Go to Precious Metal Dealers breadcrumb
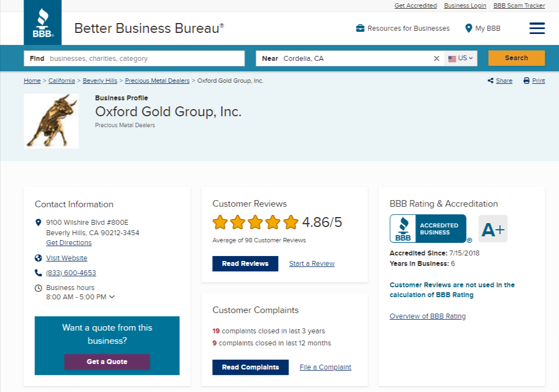This screenshot has height=392, width=559. pyautogui.click(x=157, y=81)
